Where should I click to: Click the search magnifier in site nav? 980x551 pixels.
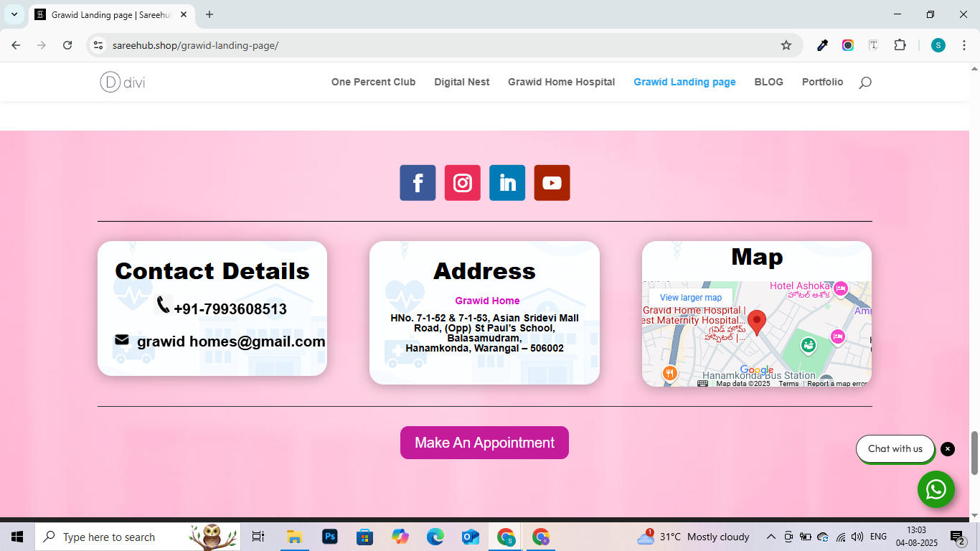(x=865, y=83)
